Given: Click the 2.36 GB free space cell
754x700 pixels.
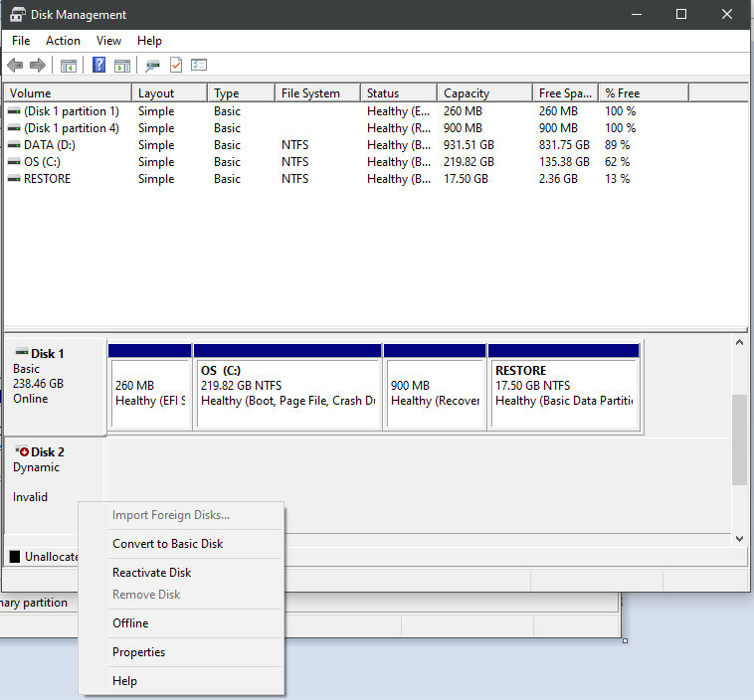Looking at the screenshot, I should point(558,179).
